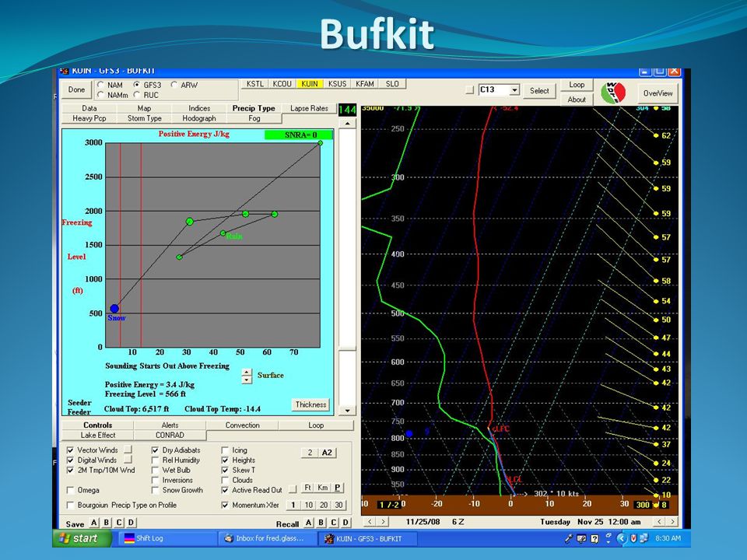The width and height of the screenshot is (747, 560).
Task: Save profile settings to slot D
Action: 132,523
